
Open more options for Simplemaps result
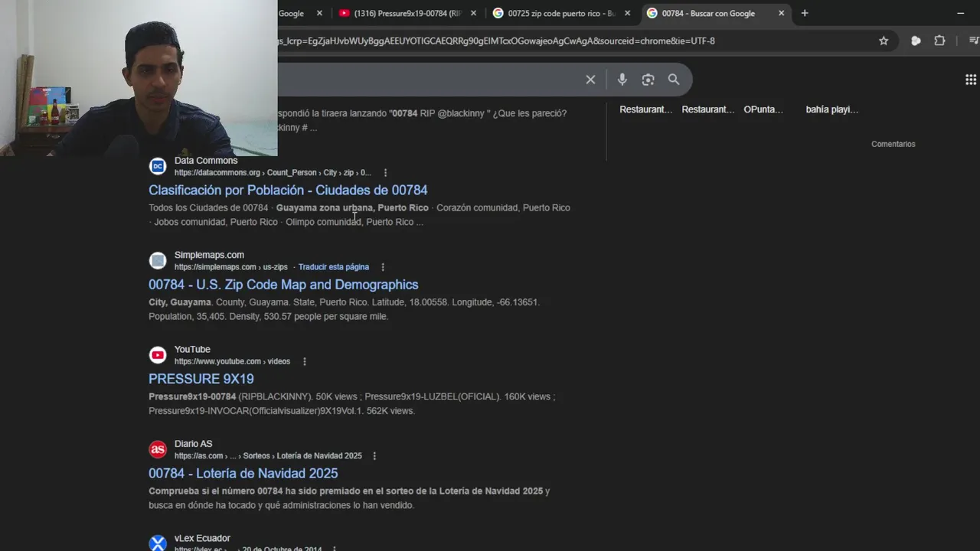coord(383,267)
